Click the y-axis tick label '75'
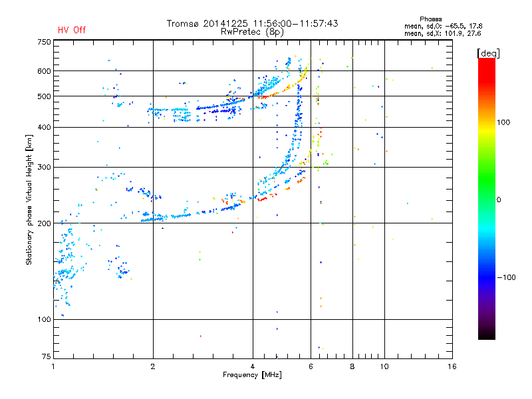Screen dimensions: 532x399 point(47,356)
